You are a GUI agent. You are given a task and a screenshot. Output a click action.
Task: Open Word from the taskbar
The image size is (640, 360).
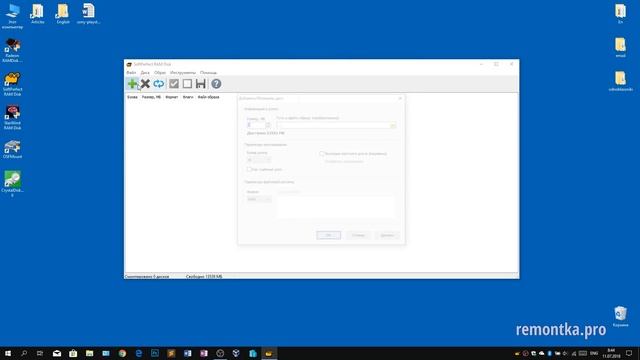(187, 353)
